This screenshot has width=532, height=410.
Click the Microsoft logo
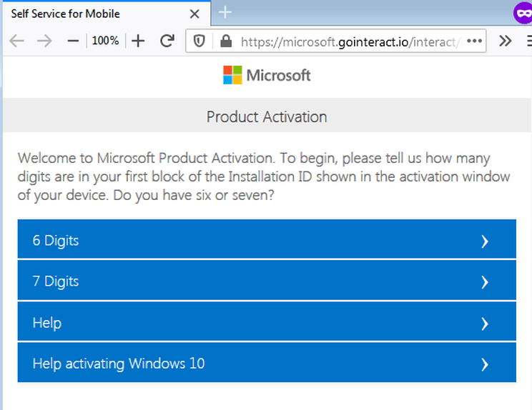click(x=267, y=75)
